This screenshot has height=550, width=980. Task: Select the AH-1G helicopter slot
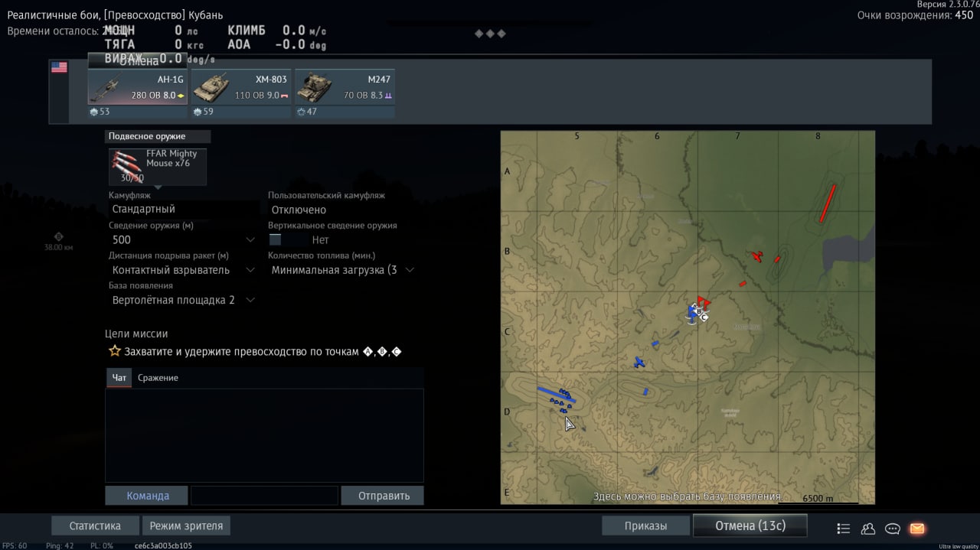(138, 86)
